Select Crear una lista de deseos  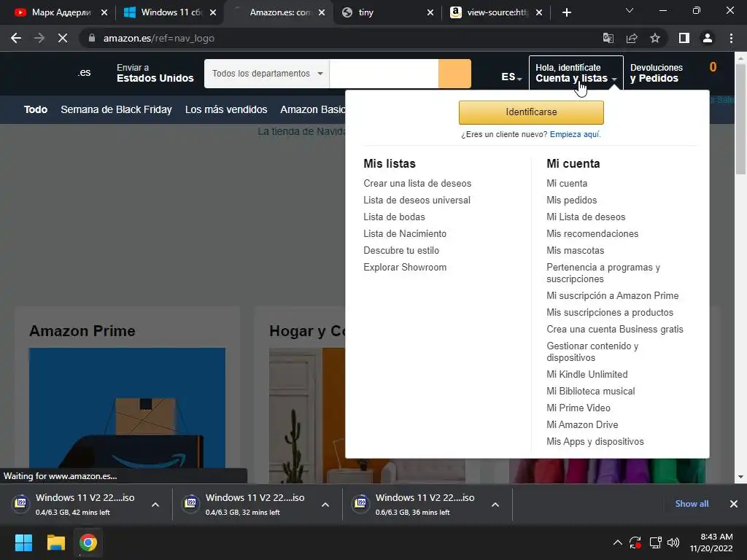pos(417,183)
